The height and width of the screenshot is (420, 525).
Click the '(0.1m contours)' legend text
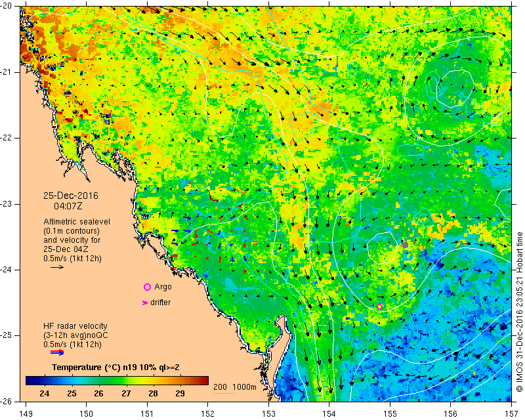click(x=72, y=231)
